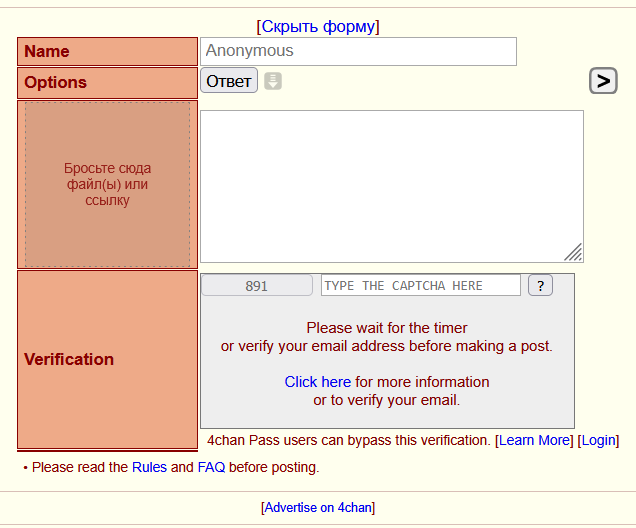Focus the 'TYPE THE CAPTCHA HERE' field
Screen dimensions: 636x528
pyautogui.click(x=420, y=286)
